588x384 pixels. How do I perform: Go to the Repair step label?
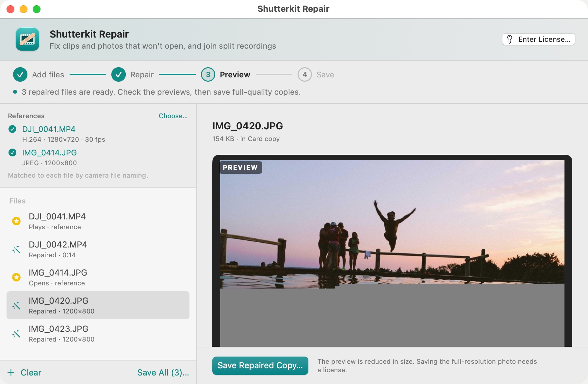click(142, 75)
